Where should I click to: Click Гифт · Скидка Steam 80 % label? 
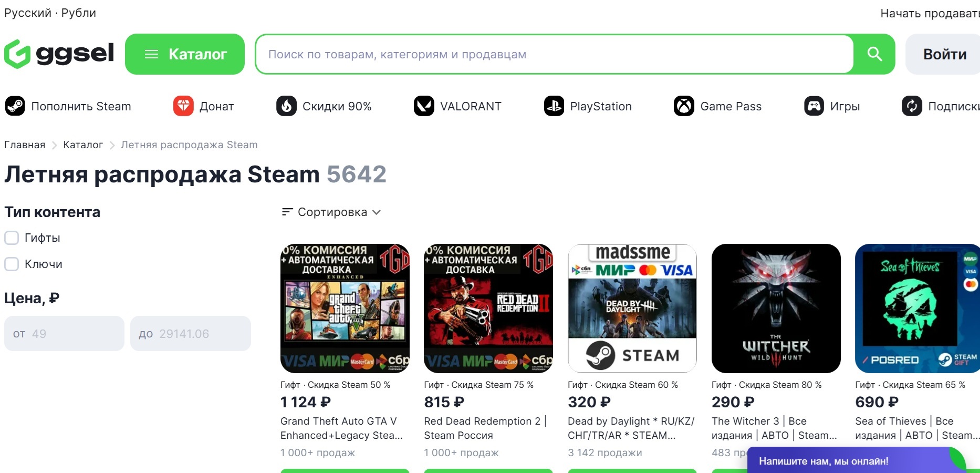point(767,385)
